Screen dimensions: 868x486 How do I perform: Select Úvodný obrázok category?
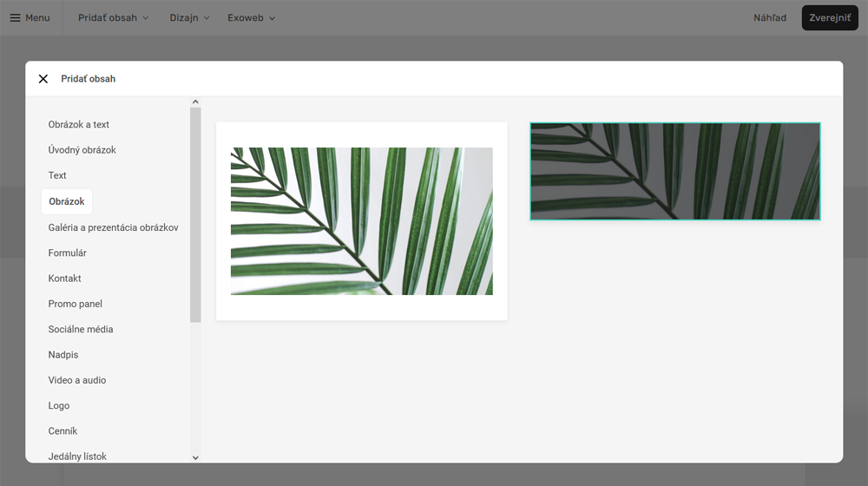click(x=82, y=150)
